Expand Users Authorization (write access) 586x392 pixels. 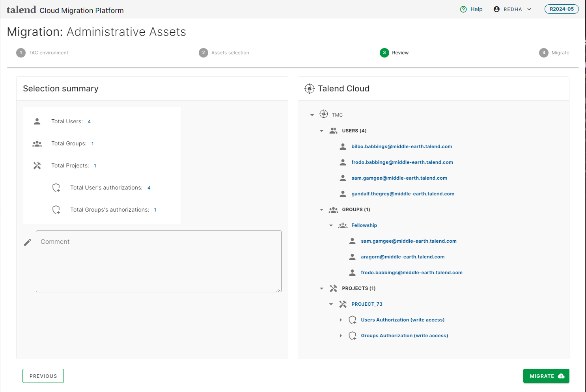[x=341, y=320]
